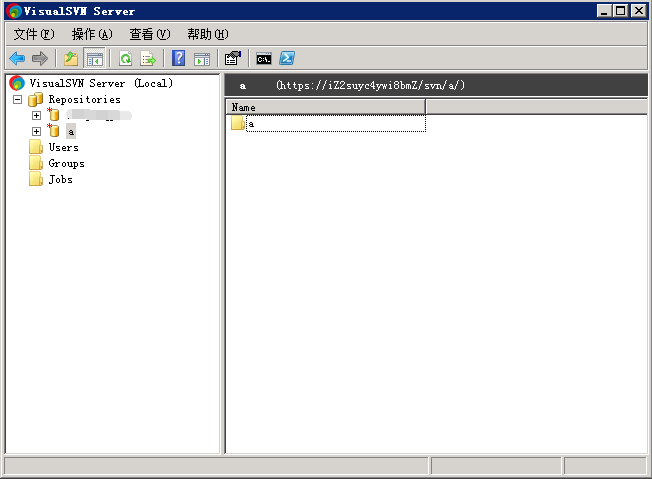This screenshot has width=652, height=479.
Task: Toggle the console tree pane icon
Action: 94,59
